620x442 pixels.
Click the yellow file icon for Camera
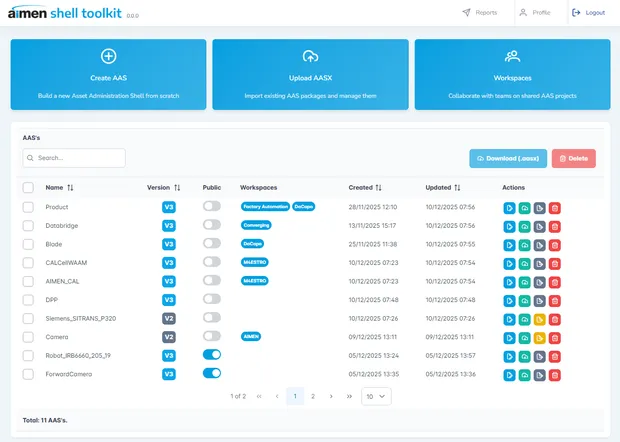(540, 337)
